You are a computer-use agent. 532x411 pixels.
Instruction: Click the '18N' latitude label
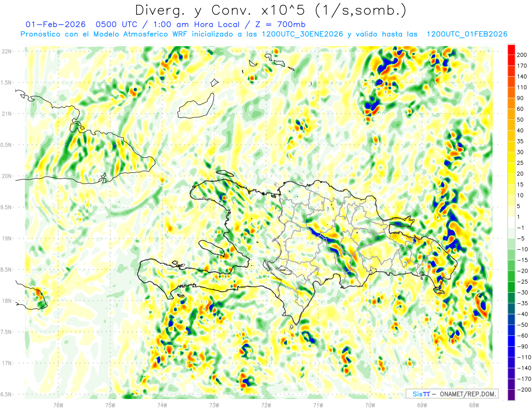pyautogui.click(x=6, y=301)
